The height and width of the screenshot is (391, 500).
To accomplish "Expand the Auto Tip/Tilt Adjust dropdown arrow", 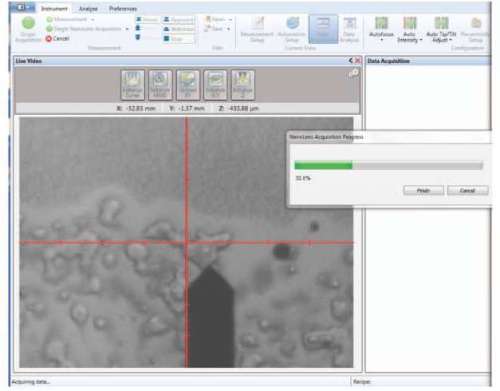I will [x=451, y=40].
